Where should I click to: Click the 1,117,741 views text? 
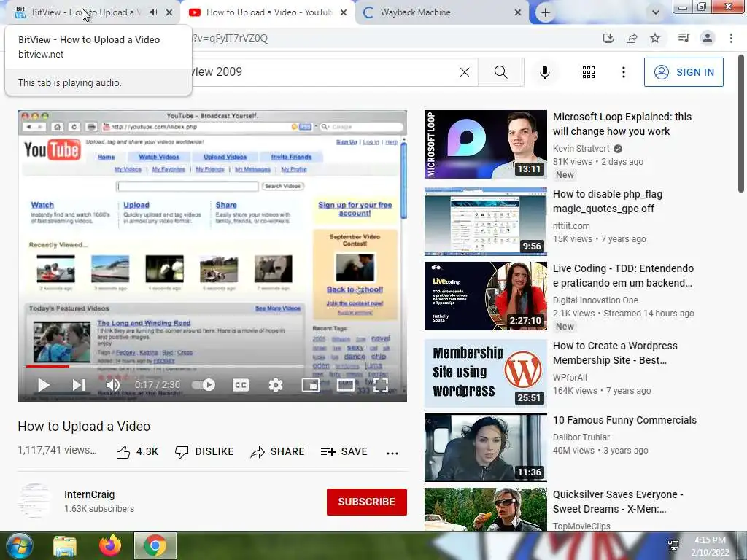point(57,450)
